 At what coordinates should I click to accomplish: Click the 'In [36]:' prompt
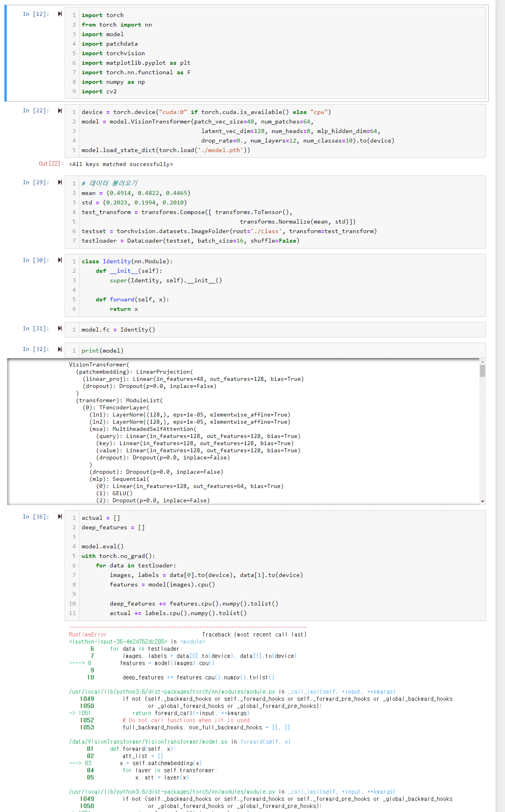[36, 517]
